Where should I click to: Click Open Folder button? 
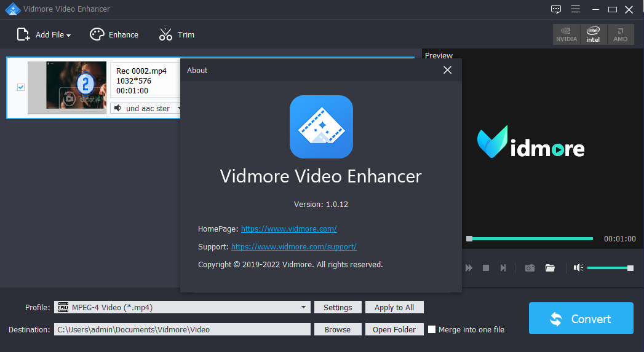tap(394, 329)
